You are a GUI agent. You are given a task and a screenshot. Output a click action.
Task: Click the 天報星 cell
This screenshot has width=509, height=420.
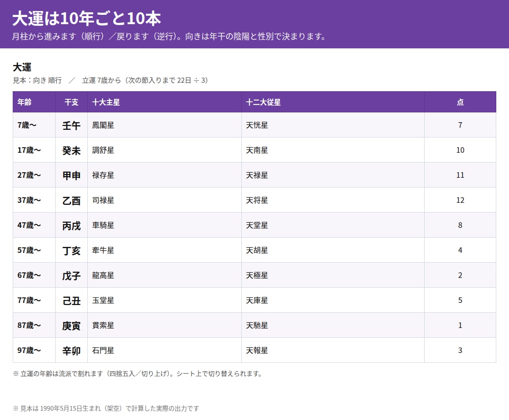coord(333,350)
